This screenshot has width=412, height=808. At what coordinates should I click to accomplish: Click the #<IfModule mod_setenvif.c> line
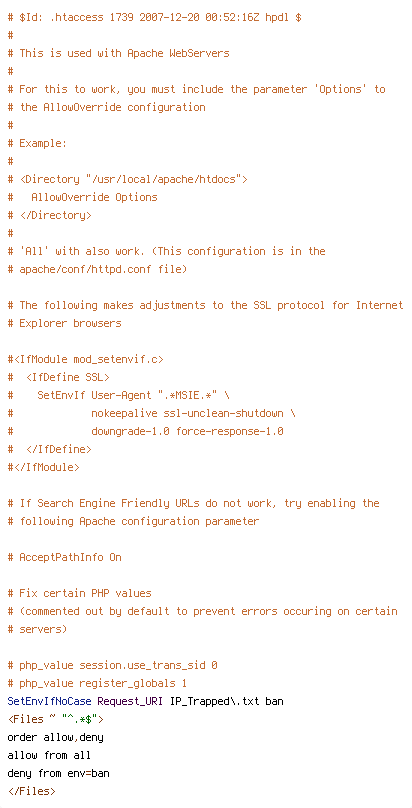click(85, 359)
